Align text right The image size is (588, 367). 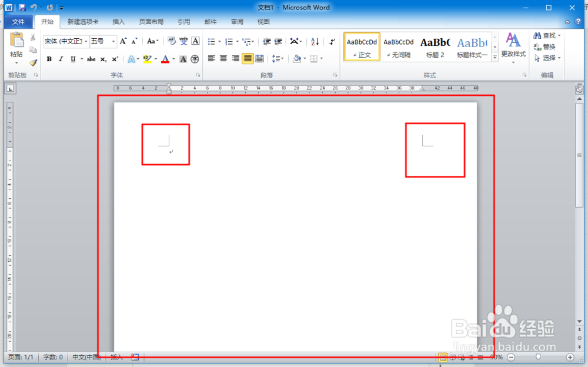coord(236,59)
